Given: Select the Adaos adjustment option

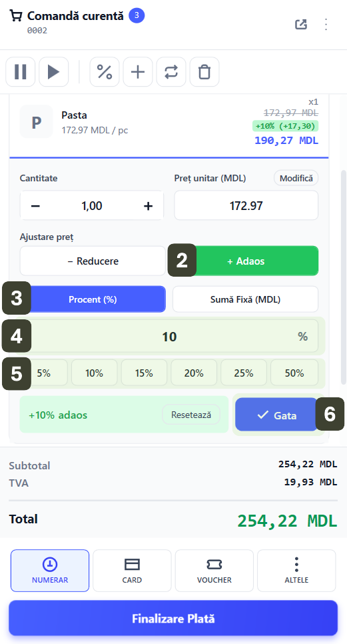Looking at the screenshot, I should 245,261.
